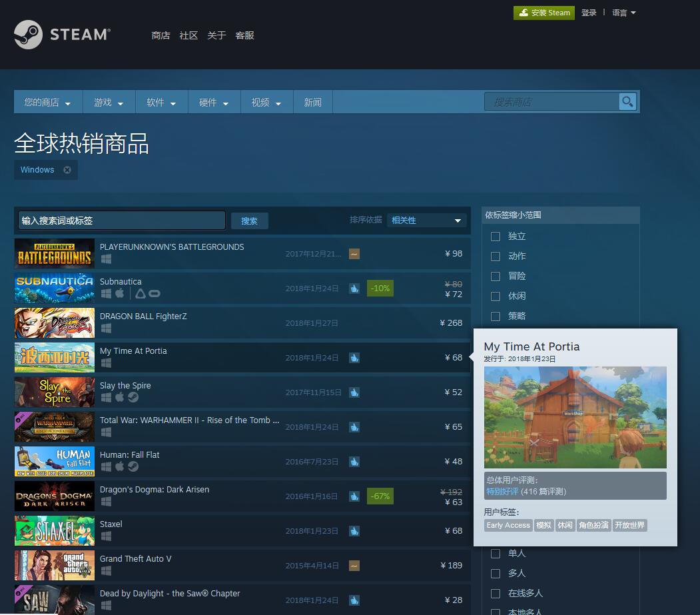
Task: Click the Mac platform icon under Human: Fall Flat
Action: click(120, 466)
